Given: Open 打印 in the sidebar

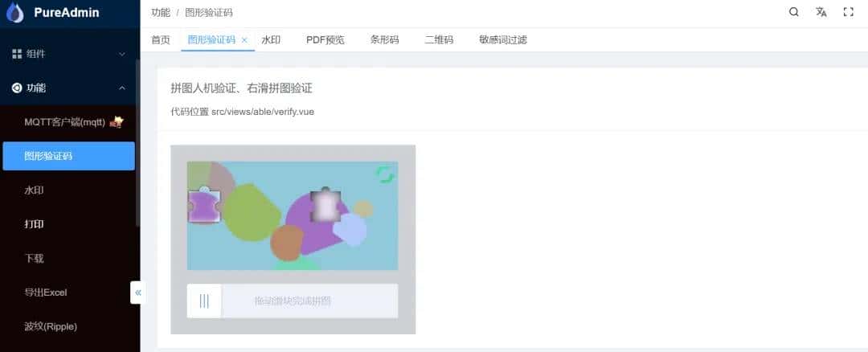Looking at the screenshot, I should point(68,224).
